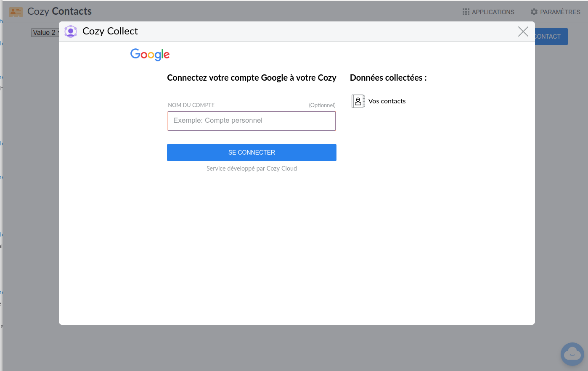
Task: Click the Cozy Contacts app logo icon
Action: pyautogui.click(x=16, y=12)
